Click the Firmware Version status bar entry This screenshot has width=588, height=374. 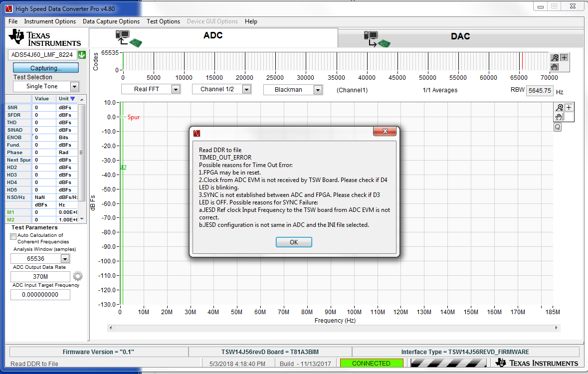pyautogui.click(x=98, y=352)
